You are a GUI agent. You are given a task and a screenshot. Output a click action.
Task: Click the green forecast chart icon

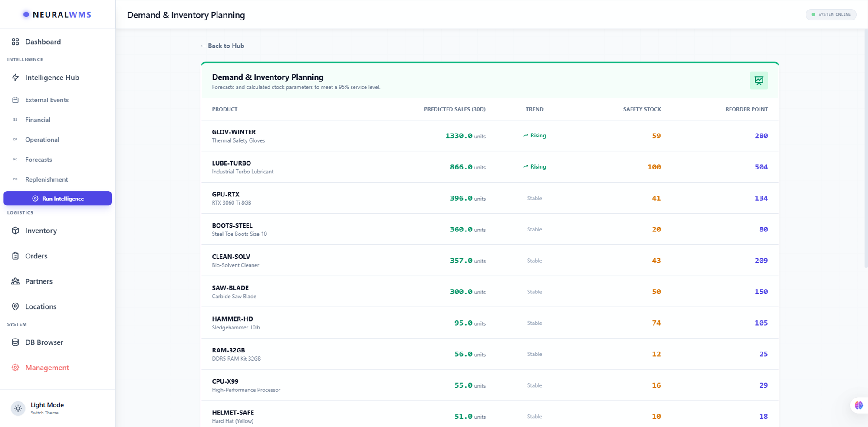(x=759, y=80)
